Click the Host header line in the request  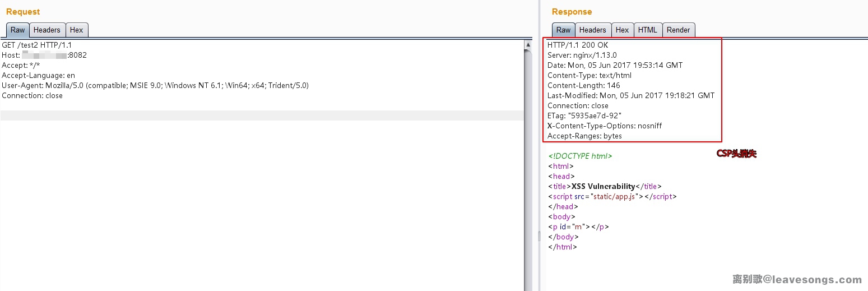pyautogui.click(x=44, y=55)
